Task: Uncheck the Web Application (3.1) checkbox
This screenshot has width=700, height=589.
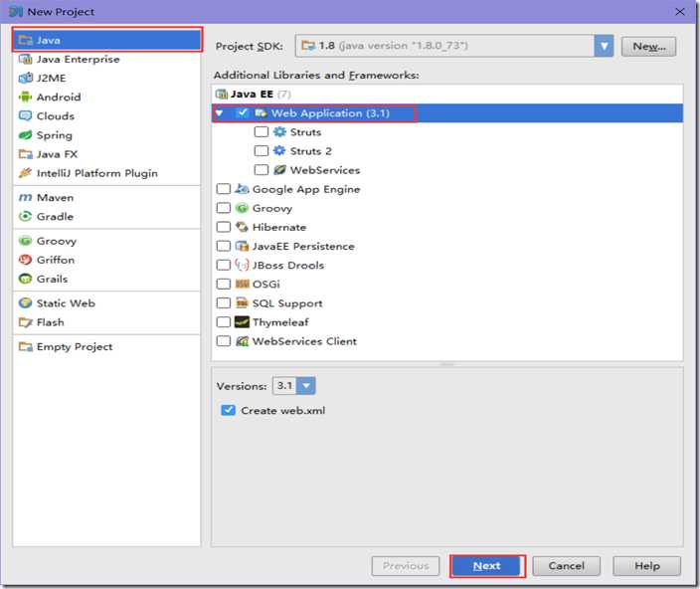Action: coord(242,113)
